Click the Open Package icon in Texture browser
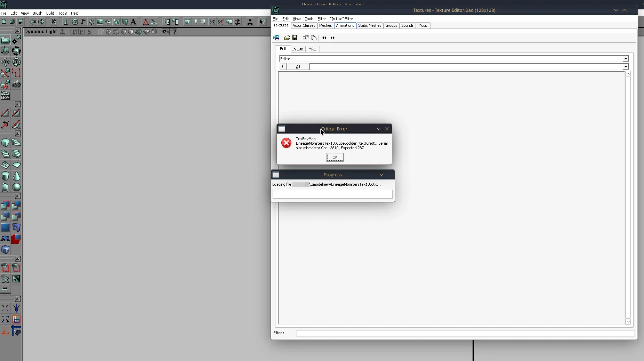The height and width of the screenshot is (361, 644). 287,38
